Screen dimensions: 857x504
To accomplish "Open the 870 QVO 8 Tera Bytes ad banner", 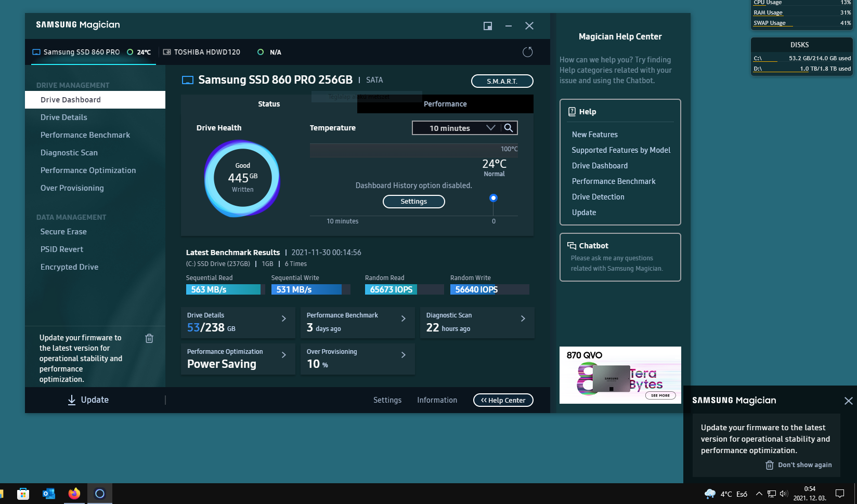I will click(620, 375).
